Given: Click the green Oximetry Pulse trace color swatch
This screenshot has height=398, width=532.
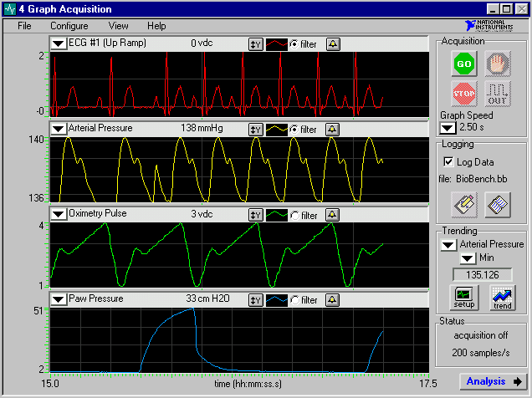Looking at the screenshot, I should (277, 215).
